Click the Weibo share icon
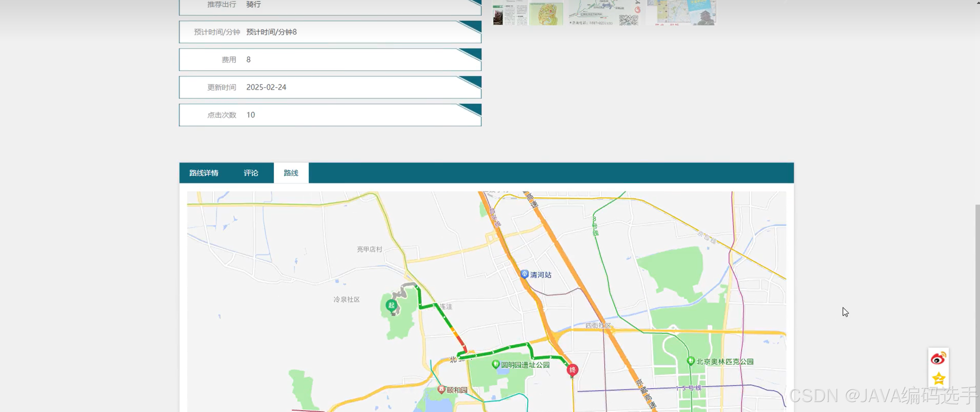 (938, 358)
